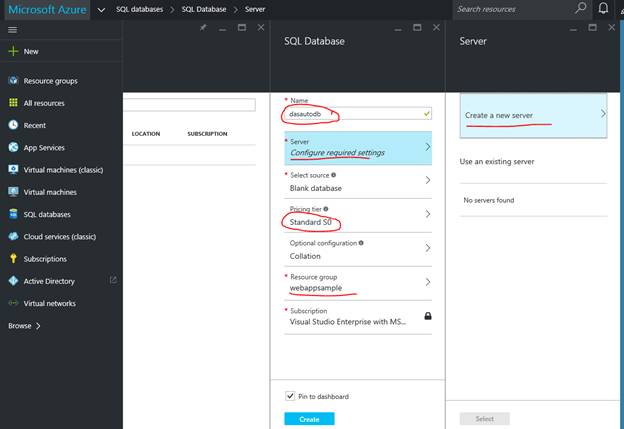The width and height of the screenshot is (624, 429).
Task: Click the New button in sidebar
Action: (30, 51)
